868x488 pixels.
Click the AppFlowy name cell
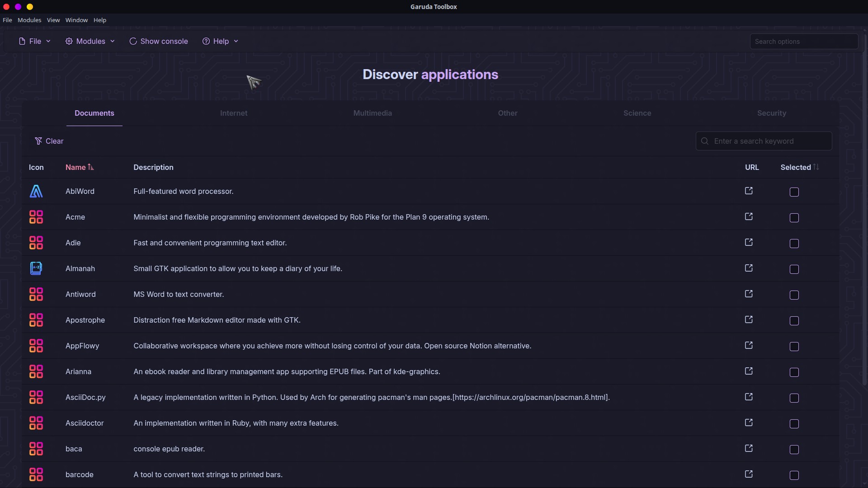point(82,346)
